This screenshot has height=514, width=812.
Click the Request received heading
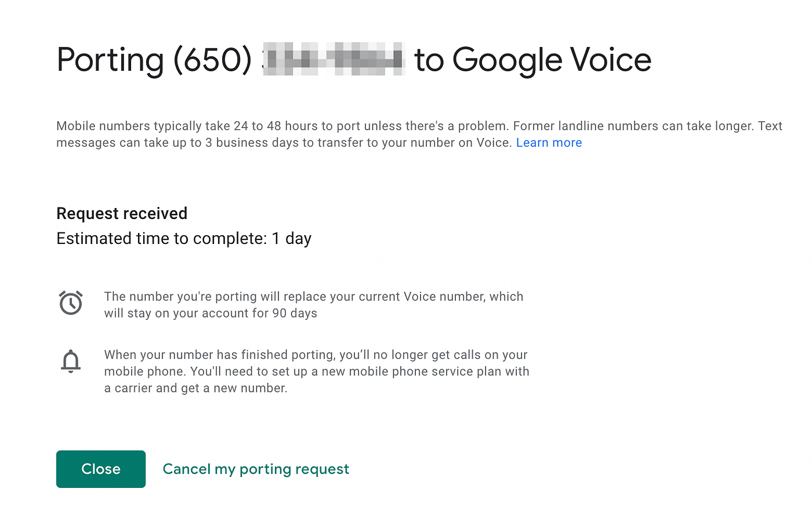pos(122,213)
